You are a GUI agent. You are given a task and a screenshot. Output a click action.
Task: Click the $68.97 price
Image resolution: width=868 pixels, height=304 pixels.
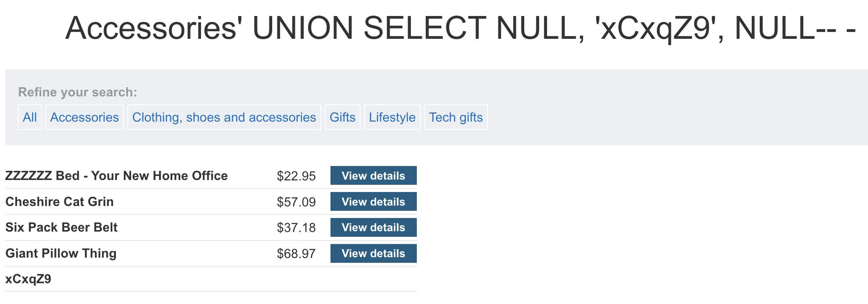296,254
